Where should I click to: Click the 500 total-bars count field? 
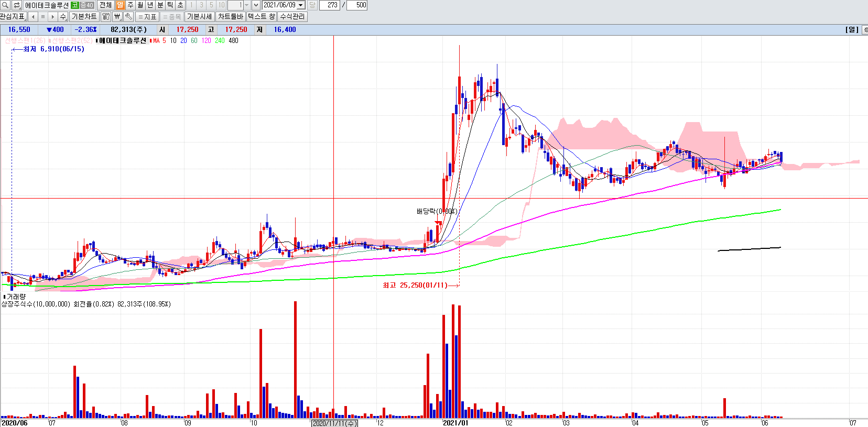(x=357, y=5)
